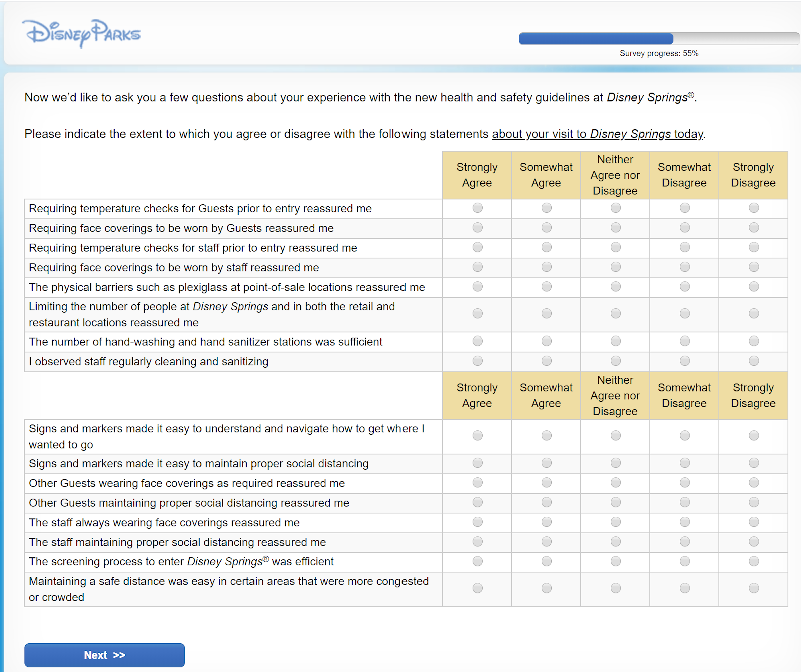The height and width of the screenshot is (672, 801).
Task: Click underlined 'about your visit to Disney Springs today' text
Action: pyautogui.click(x=598, y=134)
